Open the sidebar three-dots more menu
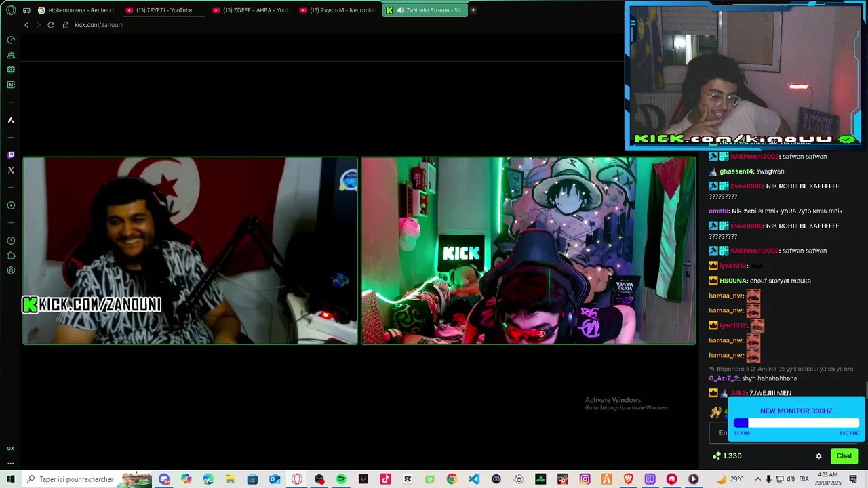 11,463
